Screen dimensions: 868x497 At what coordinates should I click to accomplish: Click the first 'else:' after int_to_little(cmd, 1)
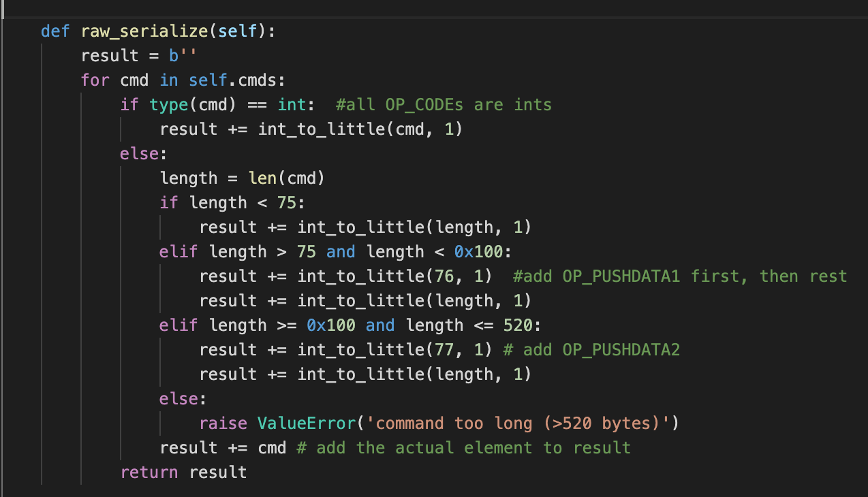pos(144,154)
